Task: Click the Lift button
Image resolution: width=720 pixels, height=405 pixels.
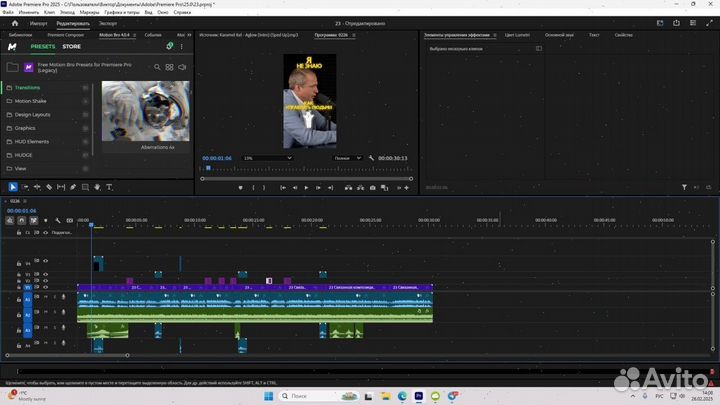Action: (349, 188)
